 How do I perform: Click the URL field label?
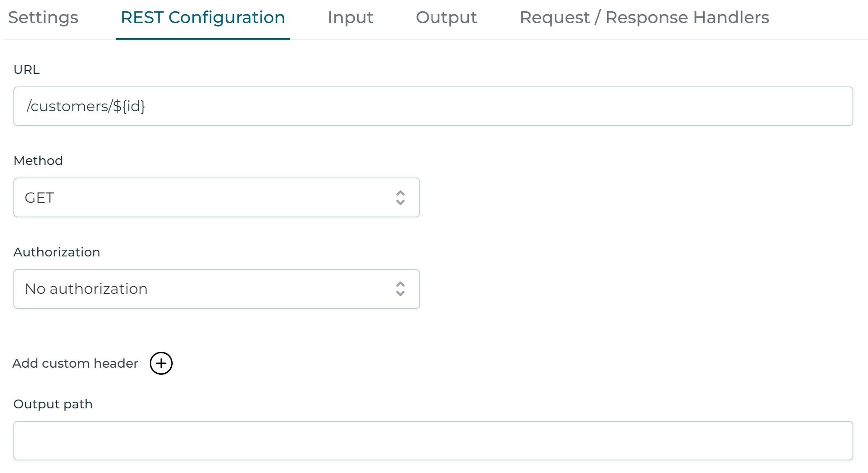26,70
